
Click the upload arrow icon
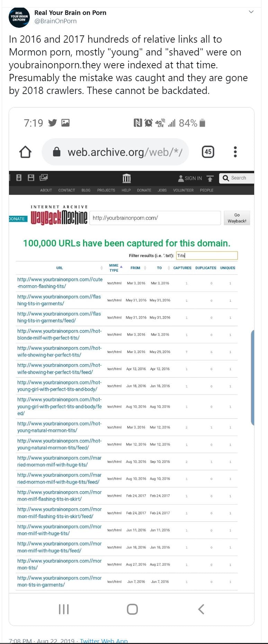tap(210, 178)
